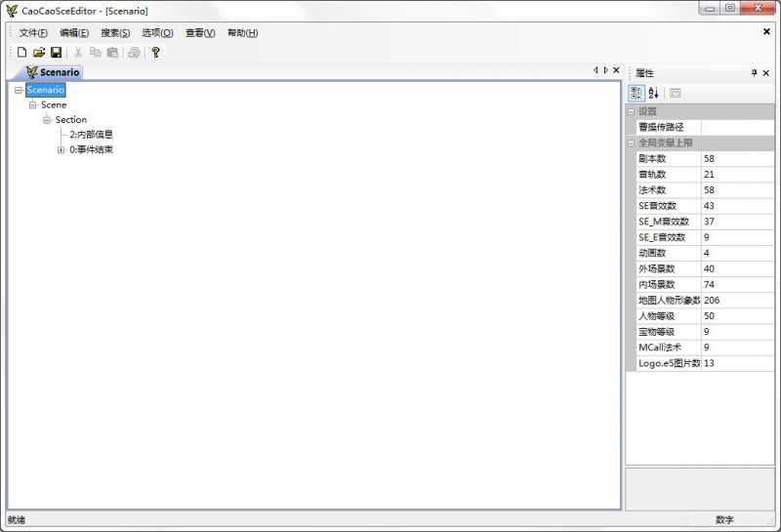
Task: Click the Save disk toolbar icon
Action: pos(57,52)
